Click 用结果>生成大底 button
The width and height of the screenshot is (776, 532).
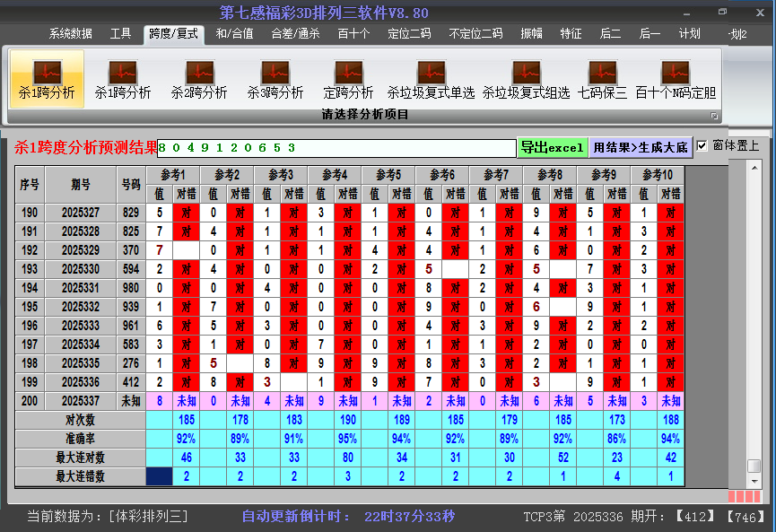tap(640, 145)
